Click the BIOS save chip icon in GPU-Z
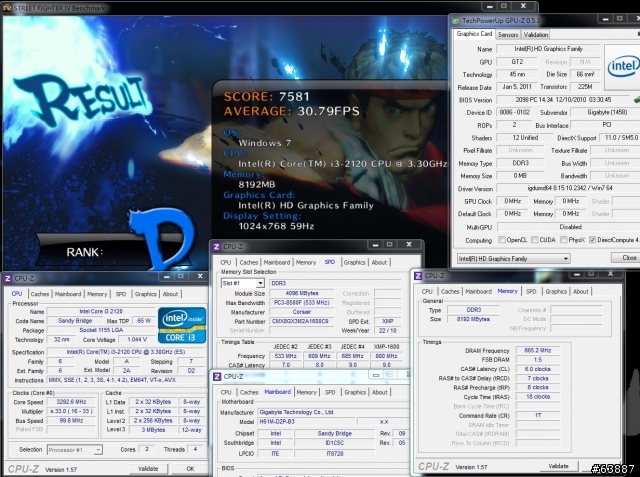 637,99
